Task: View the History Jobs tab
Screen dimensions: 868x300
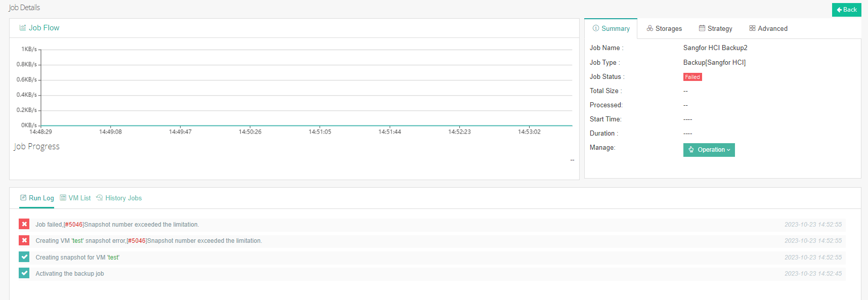Action: pos(119,198)
